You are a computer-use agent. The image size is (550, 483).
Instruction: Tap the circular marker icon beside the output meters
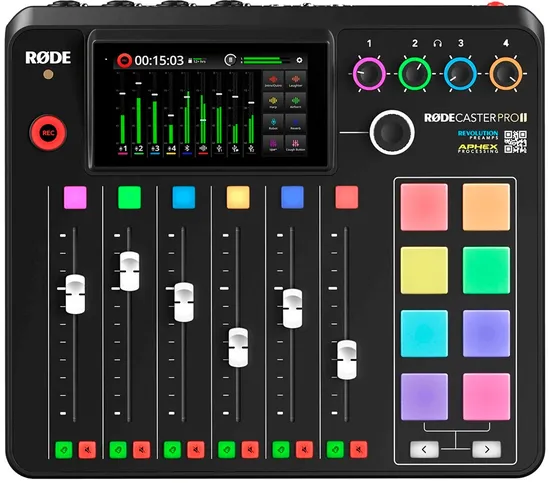[230, 60]
